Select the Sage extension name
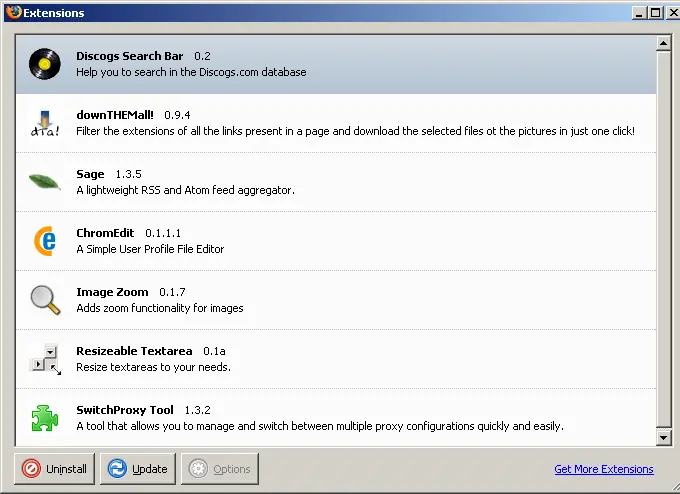Image resolution: width=680 pixels, height=494 pixels. click(x=90, y=174)
